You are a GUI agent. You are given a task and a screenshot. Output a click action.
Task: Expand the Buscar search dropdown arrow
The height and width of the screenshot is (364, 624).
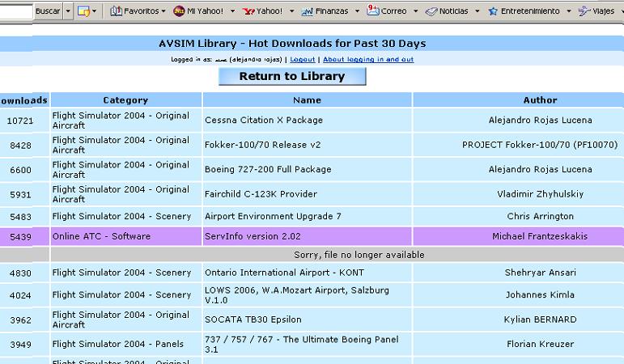click(68, 11)
